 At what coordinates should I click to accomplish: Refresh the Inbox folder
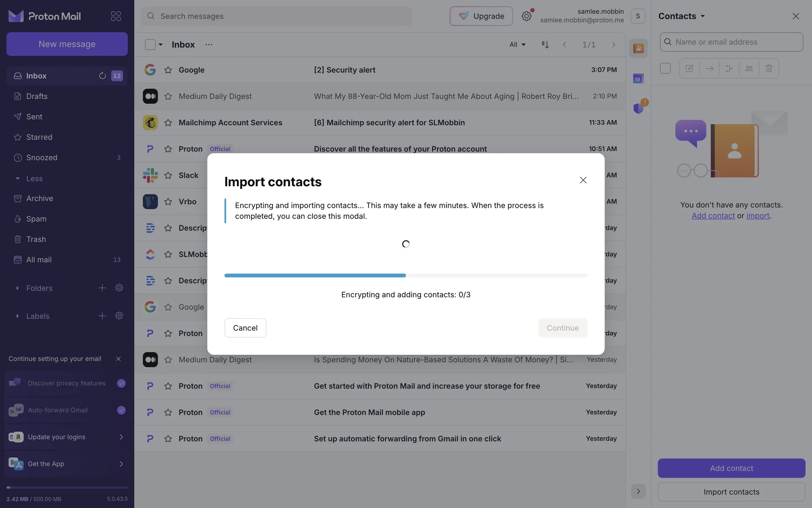pyautogui.click(x=102, y=76)
